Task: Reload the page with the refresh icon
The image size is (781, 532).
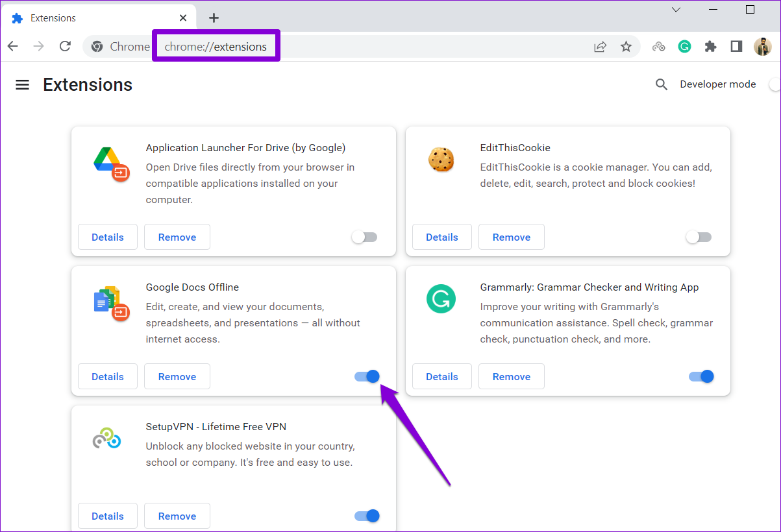Action: coord(65,47)
